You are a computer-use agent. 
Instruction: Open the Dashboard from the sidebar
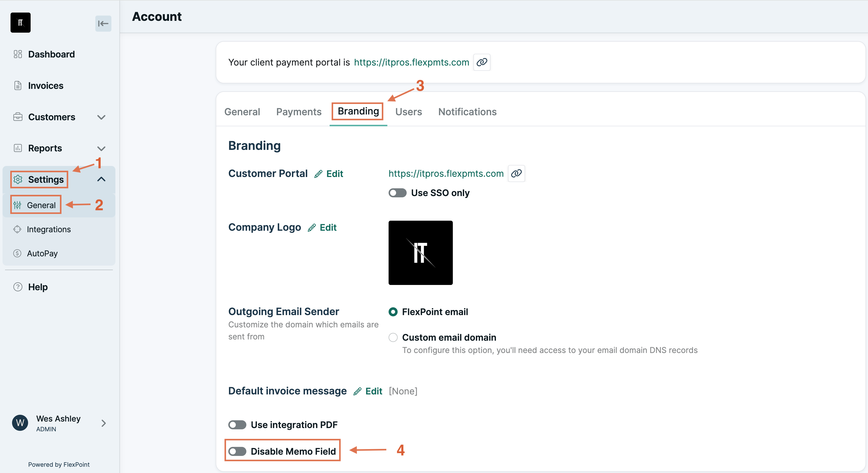coord(51,54)
